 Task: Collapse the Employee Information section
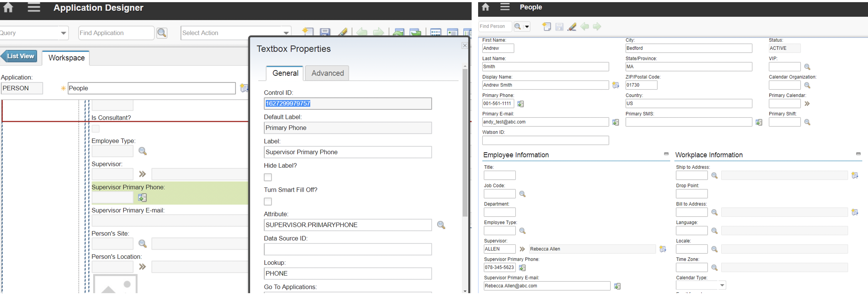point(666,154)
